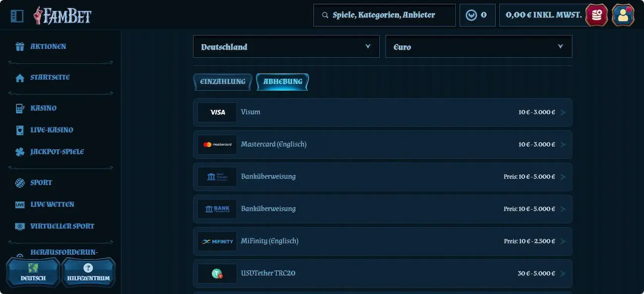Click the basketball icon beside Sport
The height and width of the screenshot is (294, 644).
[x=20, y=183]
